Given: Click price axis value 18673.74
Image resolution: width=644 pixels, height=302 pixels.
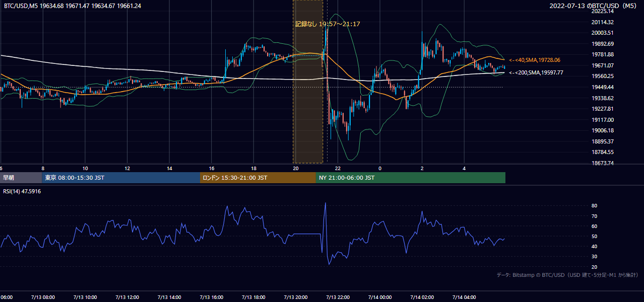Looking at the screenshot, I should coord(603,163).
